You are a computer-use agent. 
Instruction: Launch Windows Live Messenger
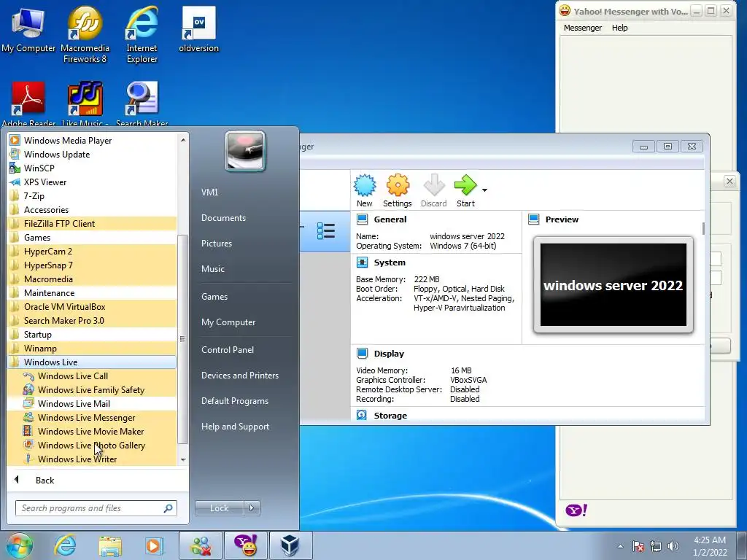pyautogui.click(x=92, y=417)
